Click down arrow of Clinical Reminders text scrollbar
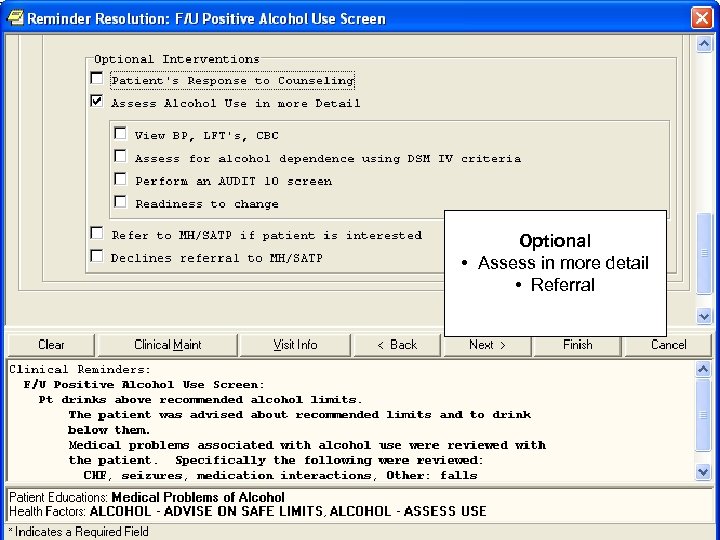The height and width of the screenshot is (540, 720). (x=703, y=472)
